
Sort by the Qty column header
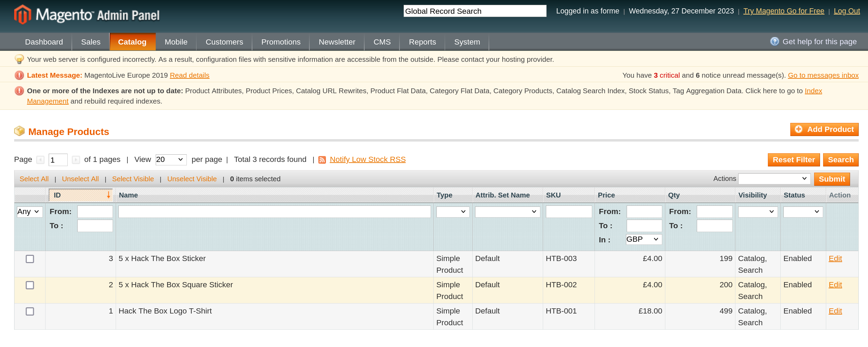[x=674, y=195]
